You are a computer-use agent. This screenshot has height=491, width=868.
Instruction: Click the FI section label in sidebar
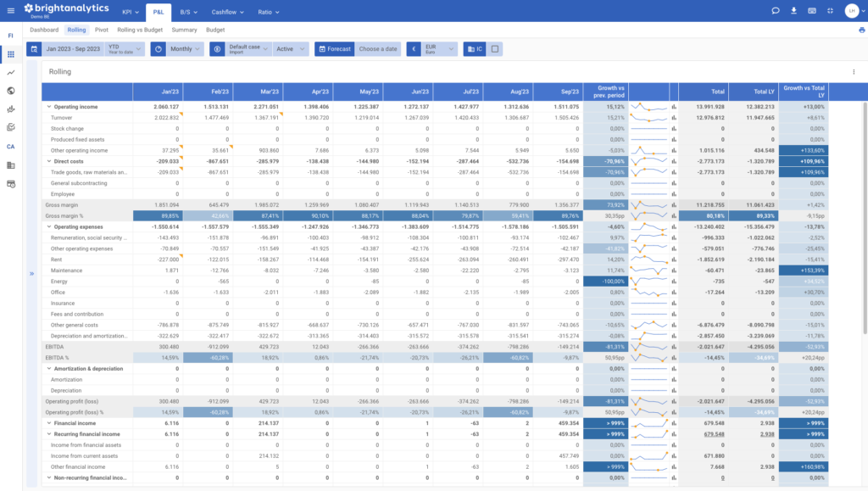coord(10,36)
